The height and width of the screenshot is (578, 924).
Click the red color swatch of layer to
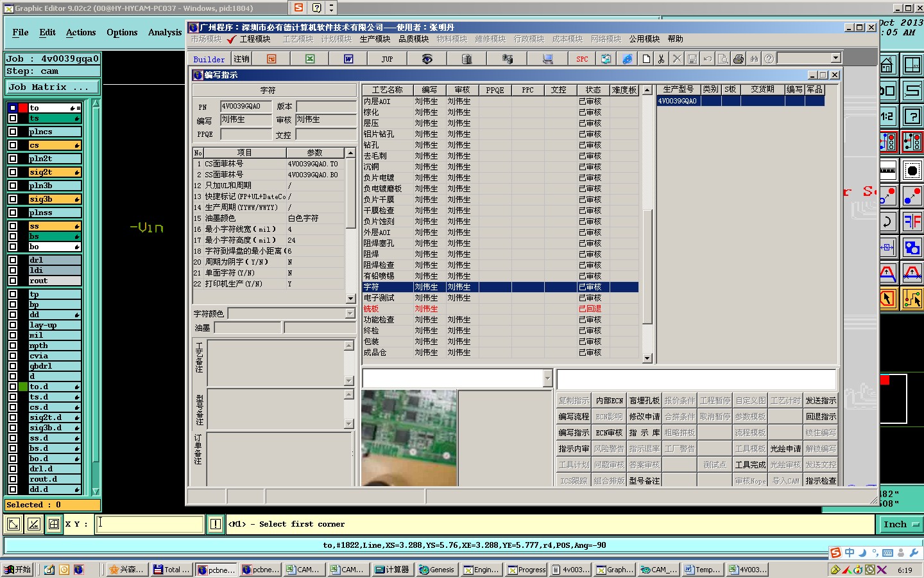[x=23, y=108]
